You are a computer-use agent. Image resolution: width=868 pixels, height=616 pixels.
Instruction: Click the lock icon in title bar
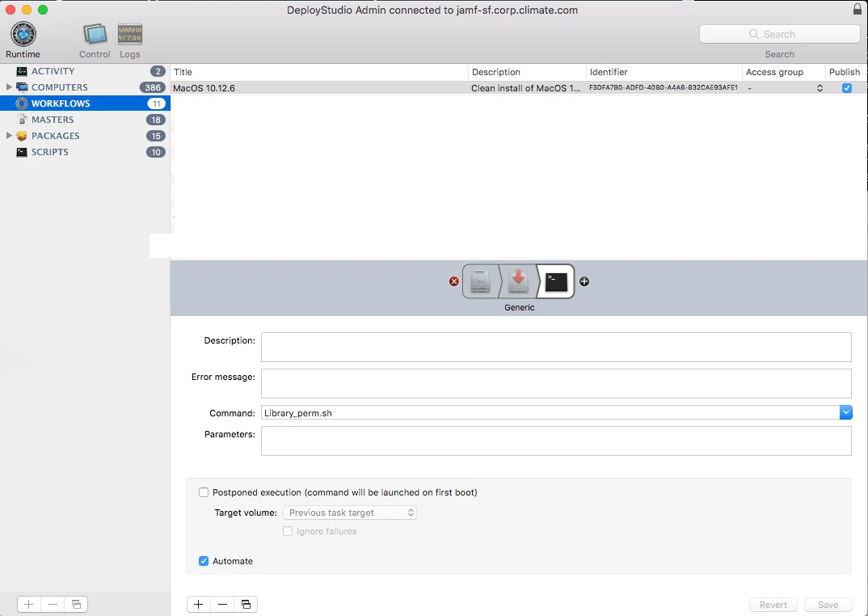pyautogui.click(x=857, y=9)
